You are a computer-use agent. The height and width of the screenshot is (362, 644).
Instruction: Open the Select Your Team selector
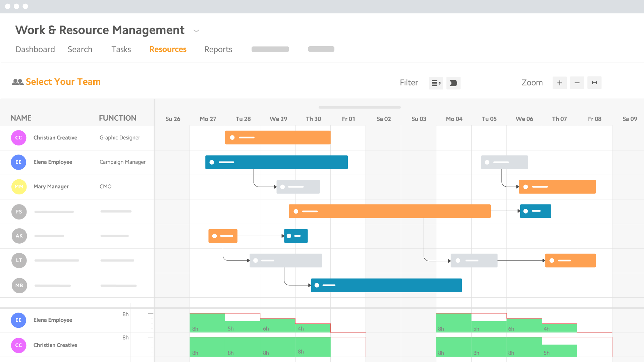(x=63, y=82)
